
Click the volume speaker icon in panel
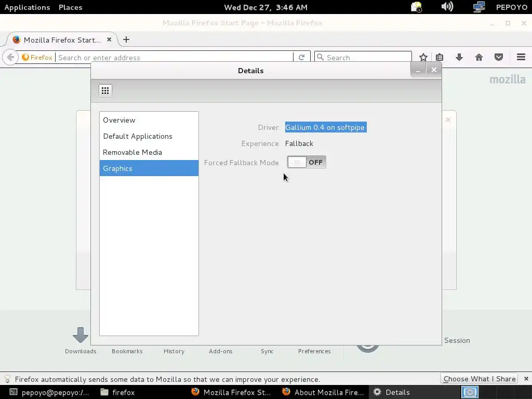[447, 7]
